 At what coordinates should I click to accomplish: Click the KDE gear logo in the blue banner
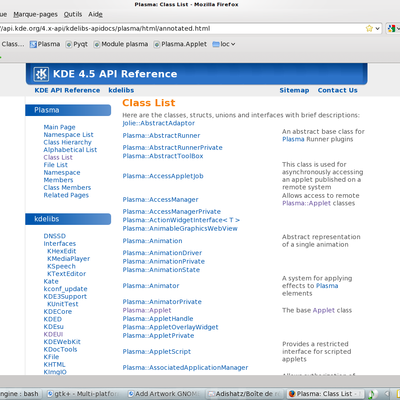[x=41, y=74]
